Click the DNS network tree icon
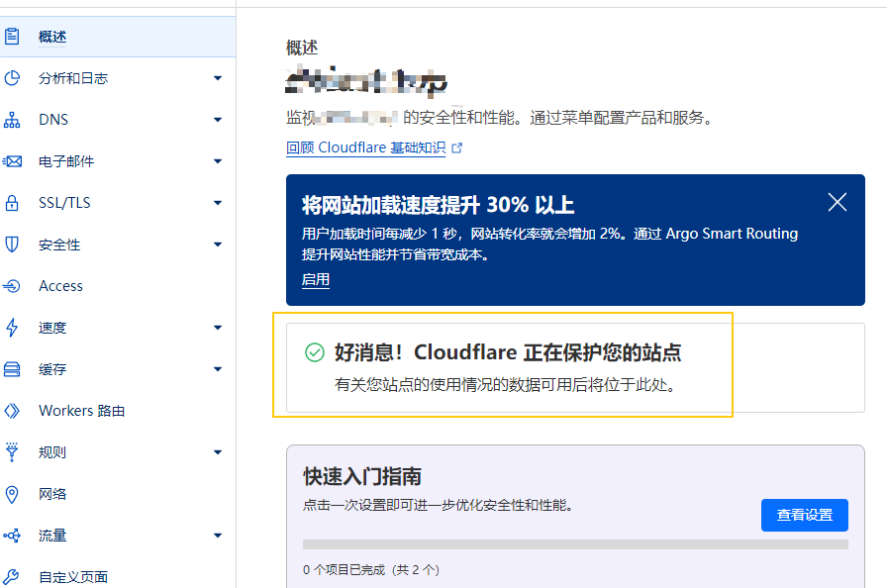Image resolution: width=887 pixels, height=588 pixels. [12, 120]
